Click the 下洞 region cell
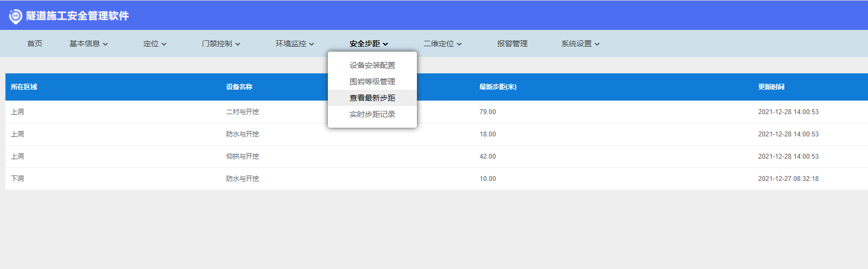868x269 pixels. [x=17, y=179]
